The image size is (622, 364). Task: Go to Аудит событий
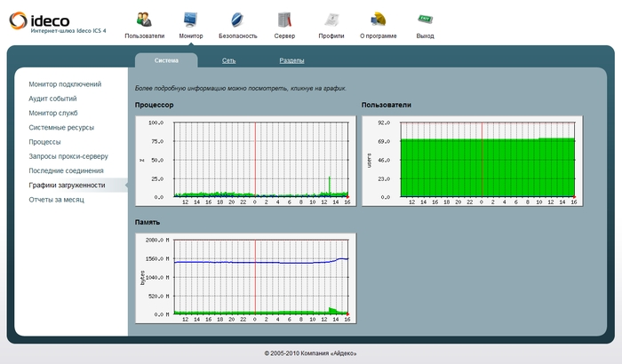pyautogui.click(x=52, y=99)
